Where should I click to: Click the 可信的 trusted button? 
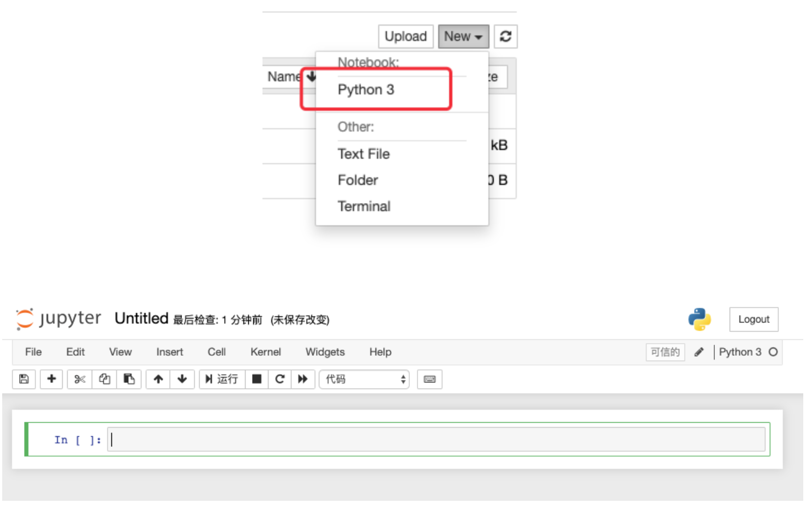[665, 352]
